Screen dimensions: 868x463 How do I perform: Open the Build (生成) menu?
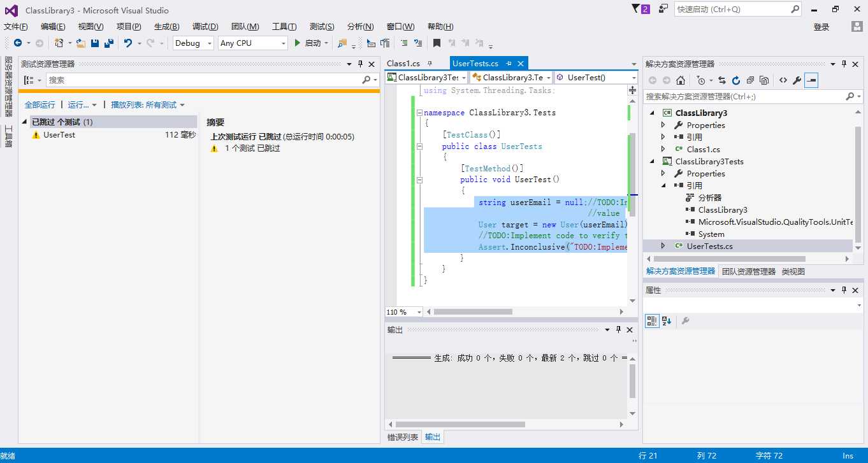tap(166, 26)
